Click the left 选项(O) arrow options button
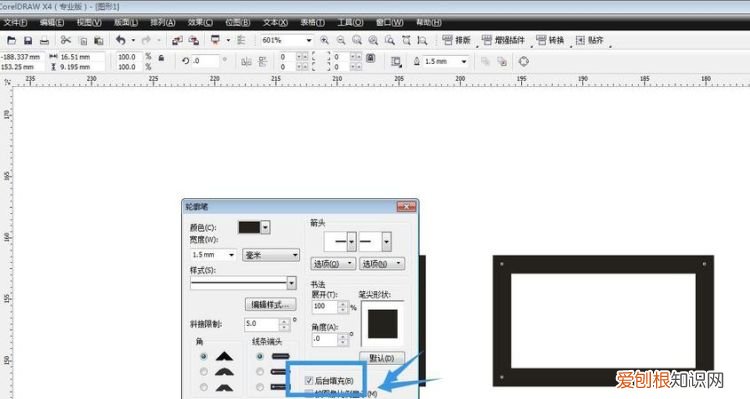The height and width of the screenshot is (399, 750). [x=333, y=263]
